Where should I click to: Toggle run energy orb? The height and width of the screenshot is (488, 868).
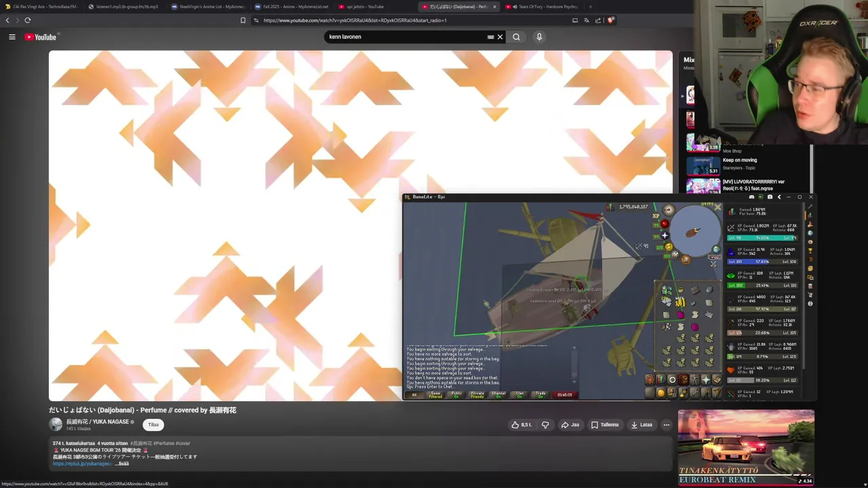pos(669,247)
